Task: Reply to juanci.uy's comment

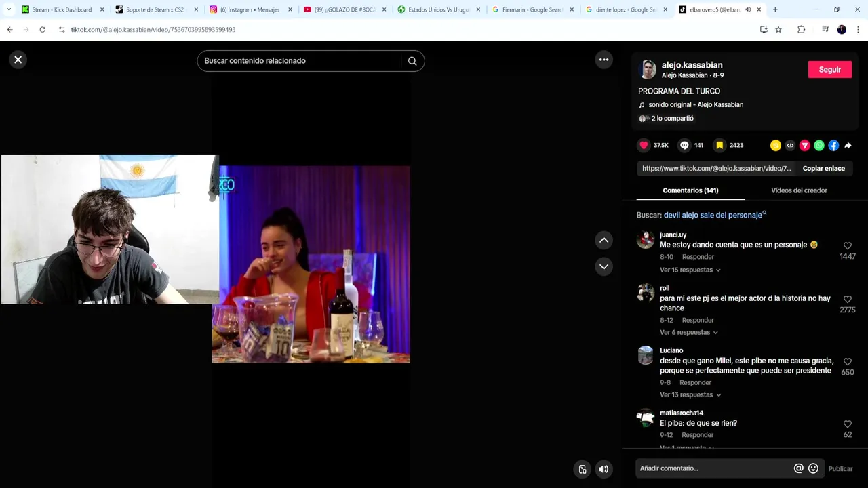Action: 698,257
